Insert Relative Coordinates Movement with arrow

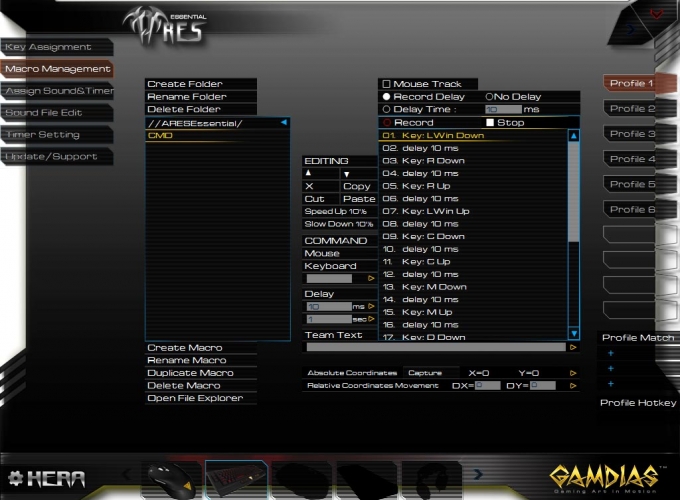point(573,386)
